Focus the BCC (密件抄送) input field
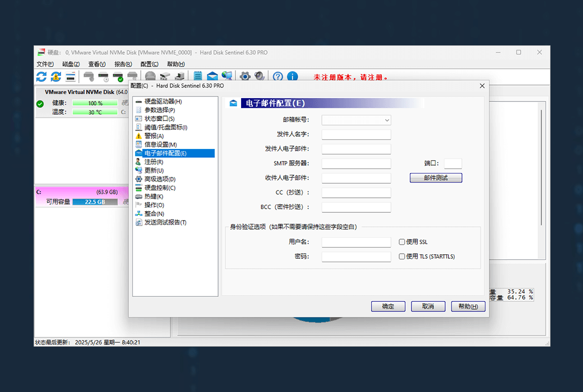The height and width of the screenshot is (392, 583). click(356, 207)
